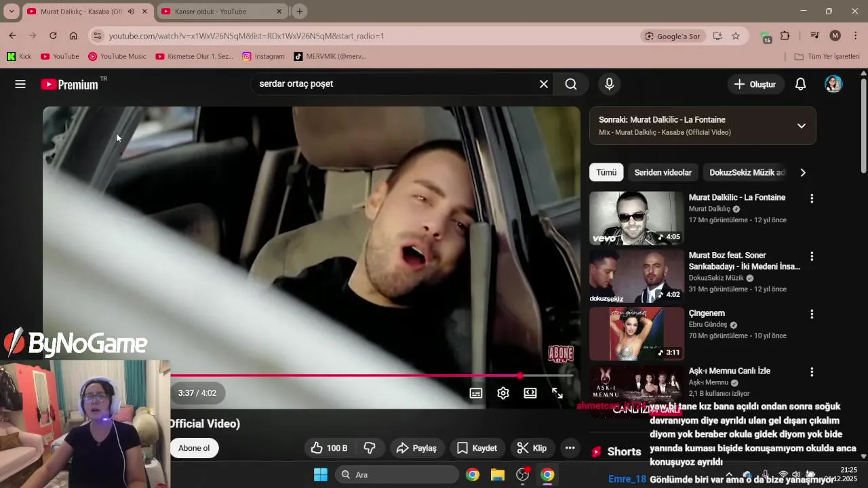Seek on the video progress bar
This screenshot has width=868, height=488.
tap(372, 375)
